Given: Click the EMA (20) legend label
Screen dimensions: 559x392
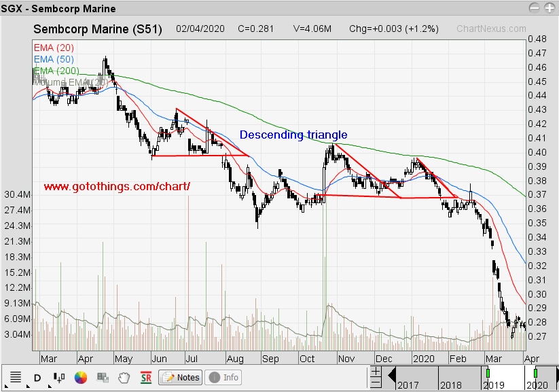Looking at the screenshot, I should tap(54, 48).
